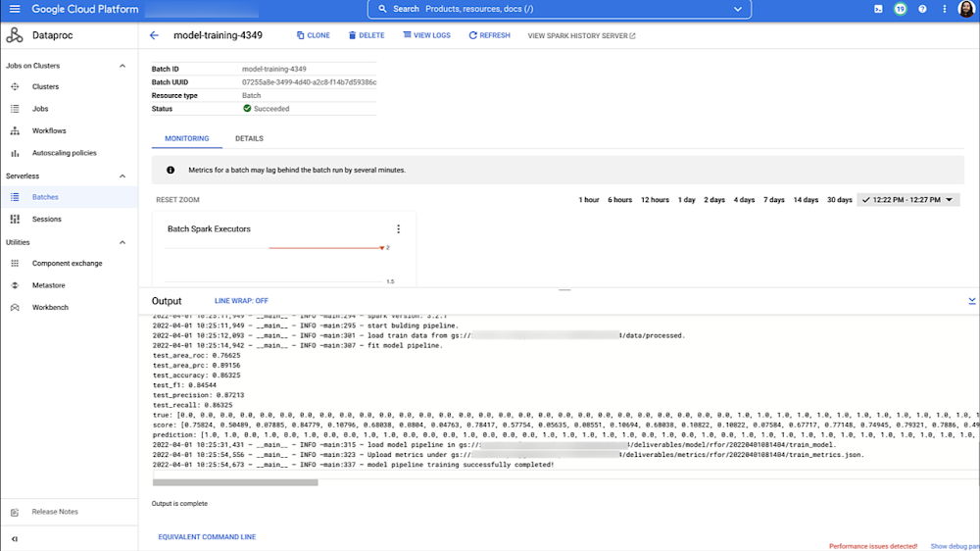Click the Output horizontal scrollbar thumb
This screenshot has height=551, width=980.
(x=235, y=482)
